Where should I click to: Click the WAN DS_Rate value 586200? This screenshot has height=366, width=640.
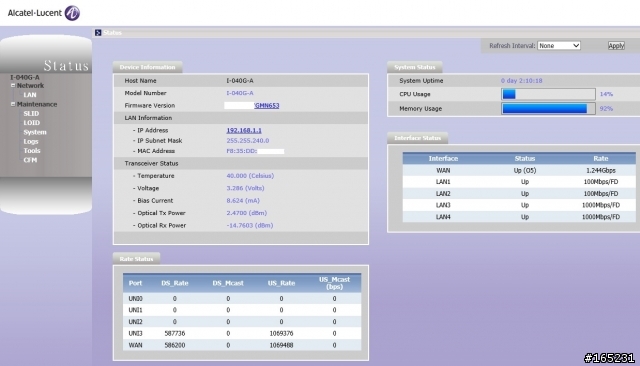(175, 345)
